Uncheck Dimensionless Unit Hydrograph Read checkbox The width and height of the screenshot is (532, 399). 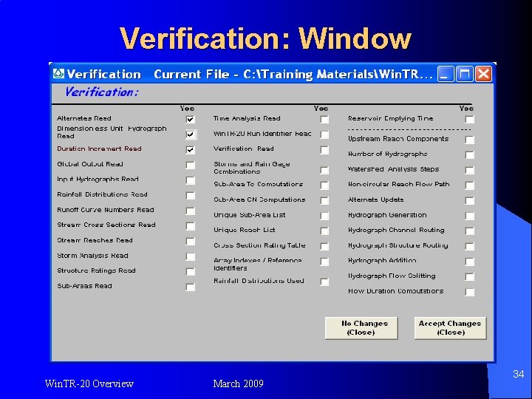[x=191, y=134]
